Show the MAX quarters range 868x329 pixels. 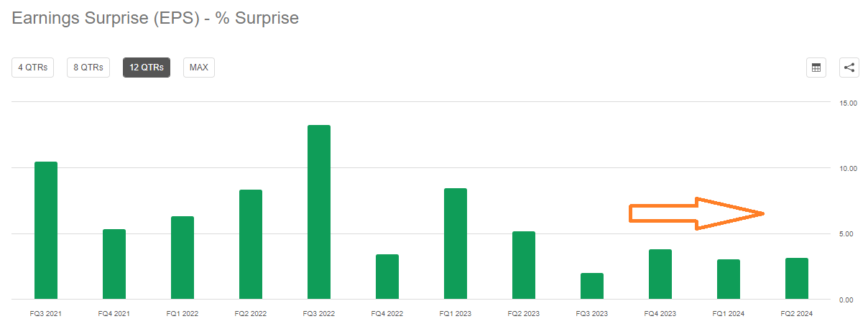tap(198, 68)
